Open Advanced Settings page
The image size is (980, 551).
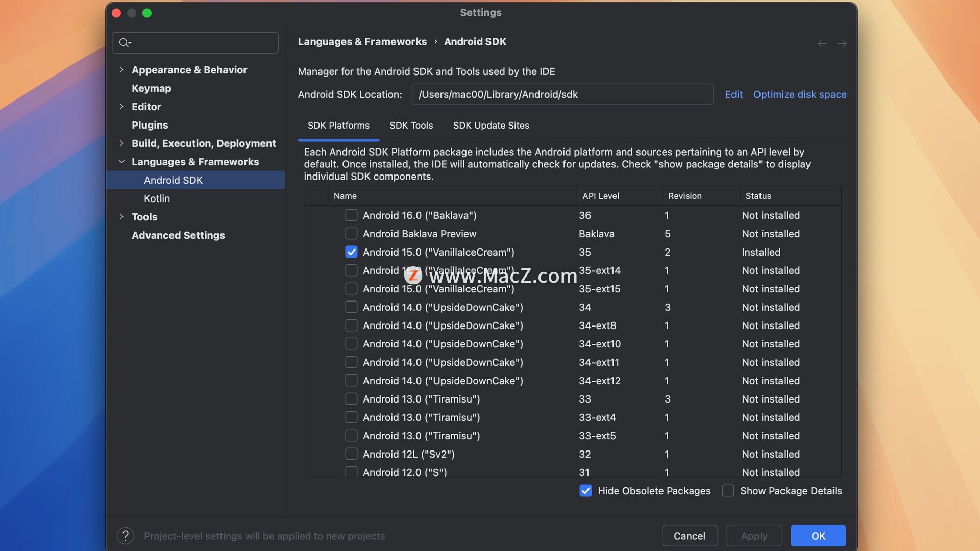pos(178,235)
